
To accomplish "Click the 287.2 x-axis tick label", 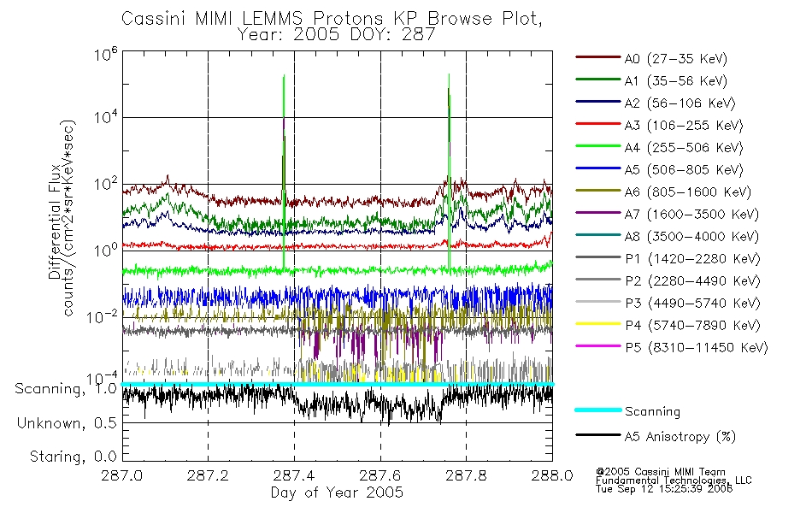I will (208, 475).
